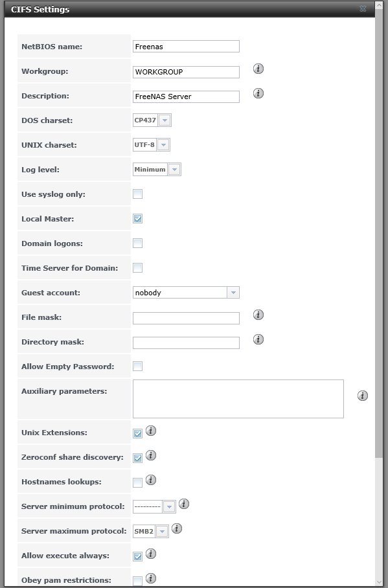This screenshot has width=388, height=588.
Task: Click the Directory mask info icon
Action: pos(258,339)
